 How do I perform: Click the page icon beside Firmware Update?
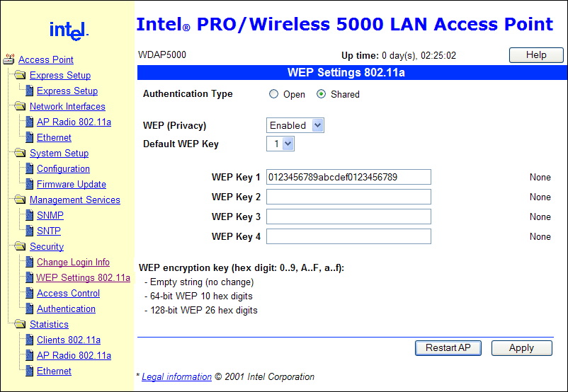(x=30, y=184)
